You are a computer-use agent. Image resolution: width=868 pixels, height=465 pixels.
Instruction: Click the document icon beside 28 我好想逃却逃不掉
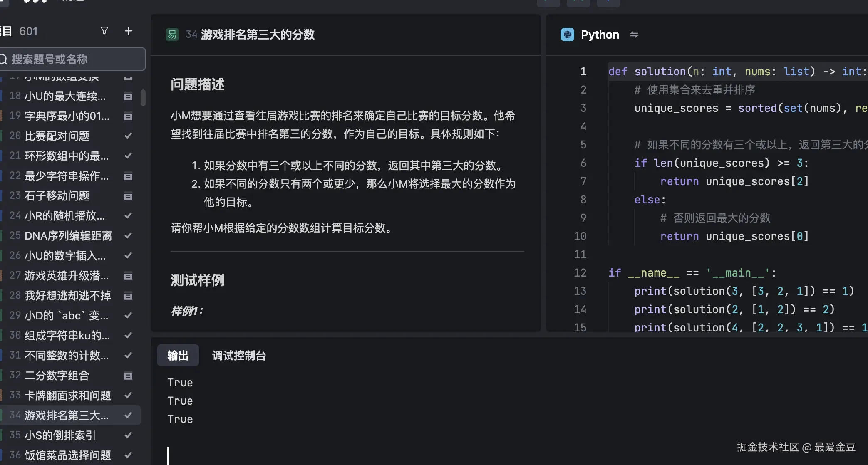coord(128,296)
